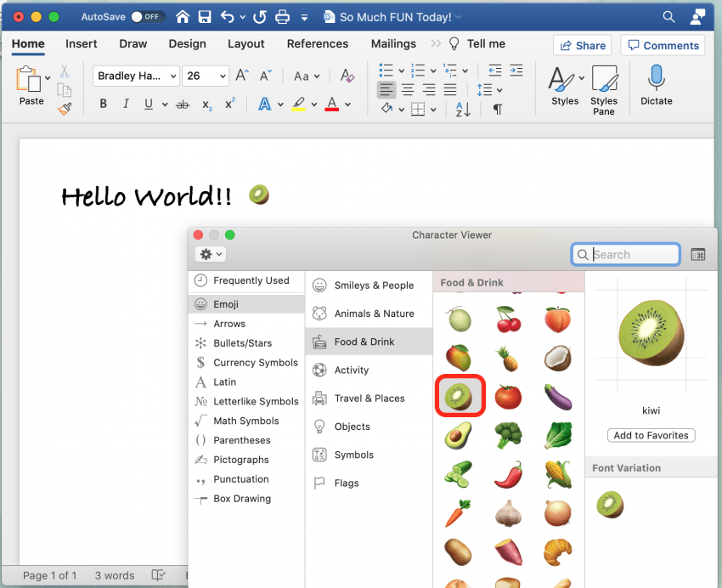The image size is (722, 588).
Task: Click Add to Favorites button
Action: 651,435
